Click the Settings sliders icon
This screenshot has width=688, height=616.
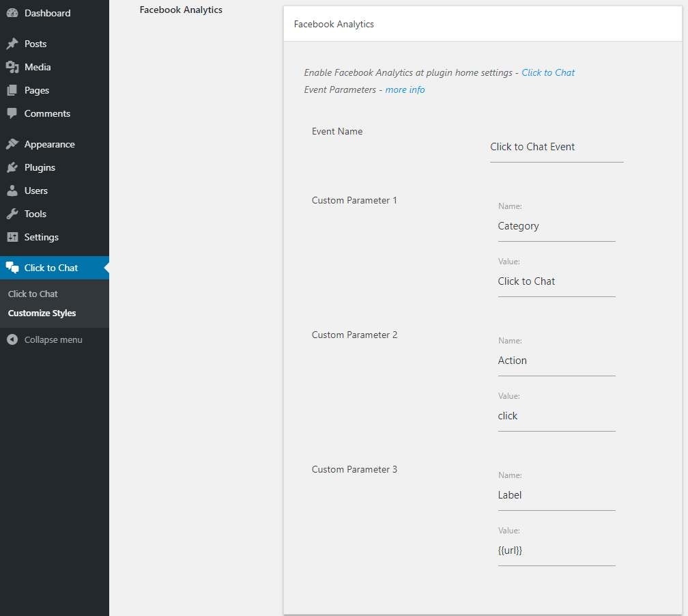12,238
